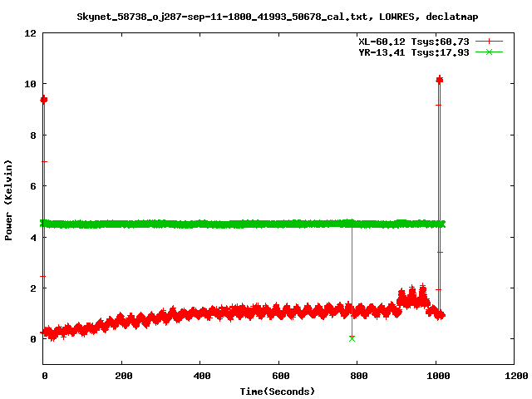Click the x-axis tick label 200

pos(121,377)
